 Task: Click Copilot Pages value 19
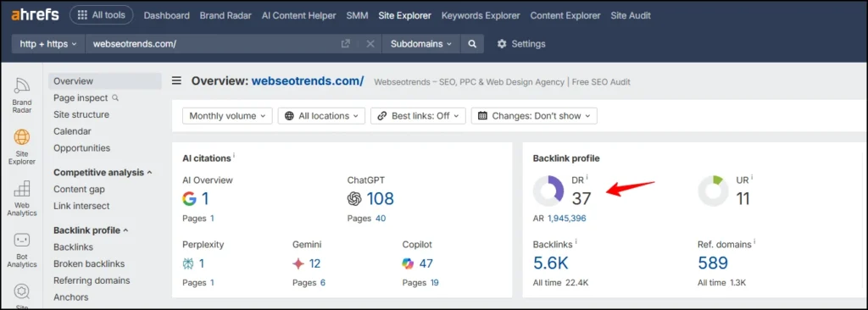click(434, 283)
